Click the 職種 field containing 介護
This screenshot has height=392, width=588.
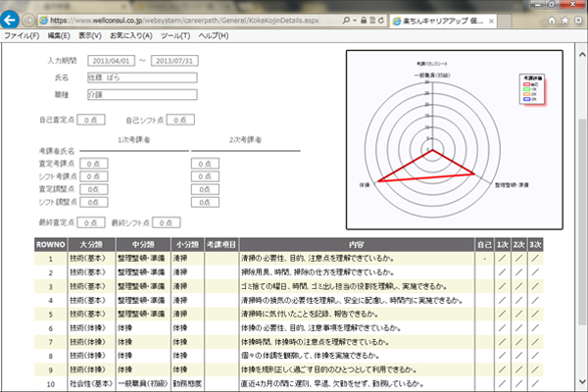tap(142, 94)
